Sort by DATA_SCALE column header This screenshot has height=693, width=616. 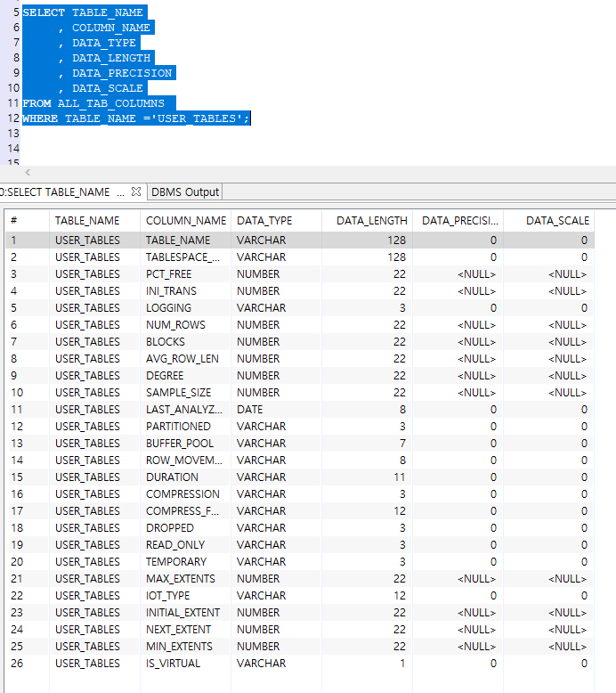click(558, 221)
